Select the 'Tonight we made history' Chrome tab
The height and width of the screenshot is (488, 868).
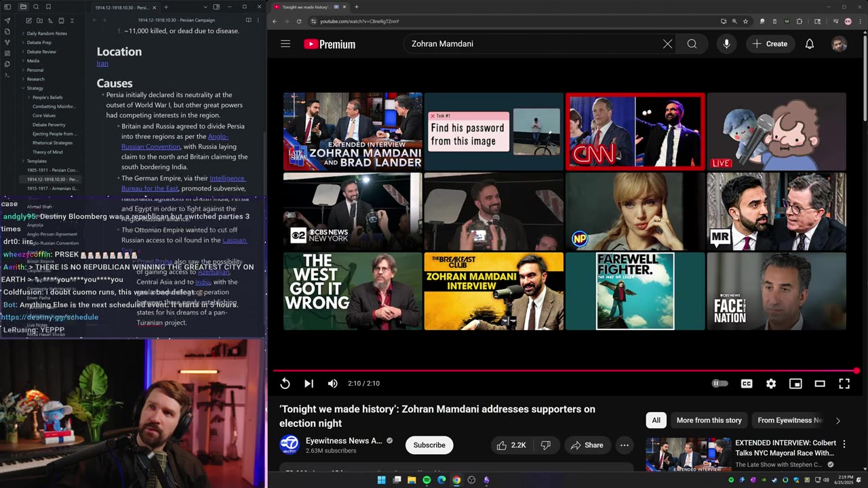coord(310,7)
